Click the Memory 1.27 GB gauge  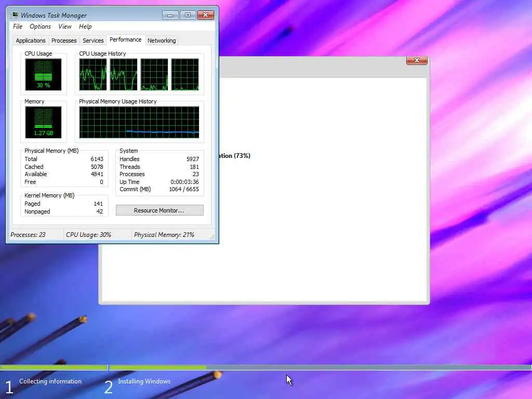coord(43,123)
